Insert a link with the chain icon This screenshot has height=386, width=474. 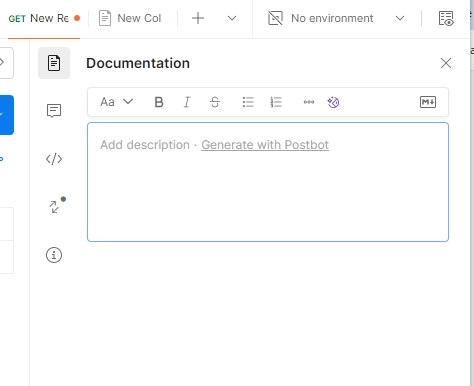[309, 102]
